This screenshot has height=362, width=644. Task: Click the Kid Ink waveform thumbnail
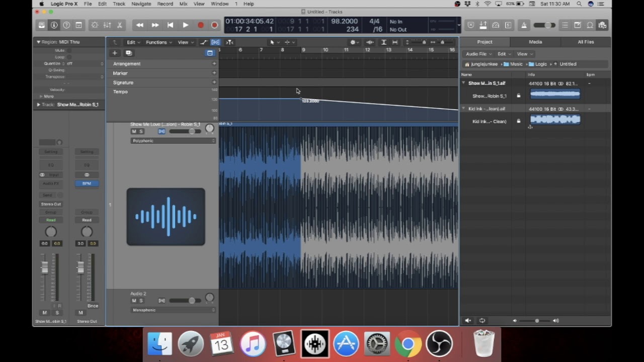pyautogui.click(x=555, y=119)
